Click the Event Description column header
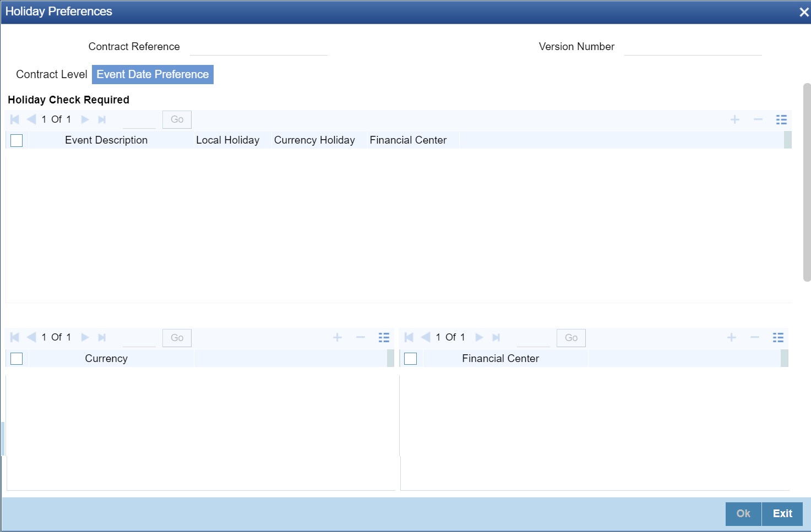The image size is (811, 532). (106, 140)
